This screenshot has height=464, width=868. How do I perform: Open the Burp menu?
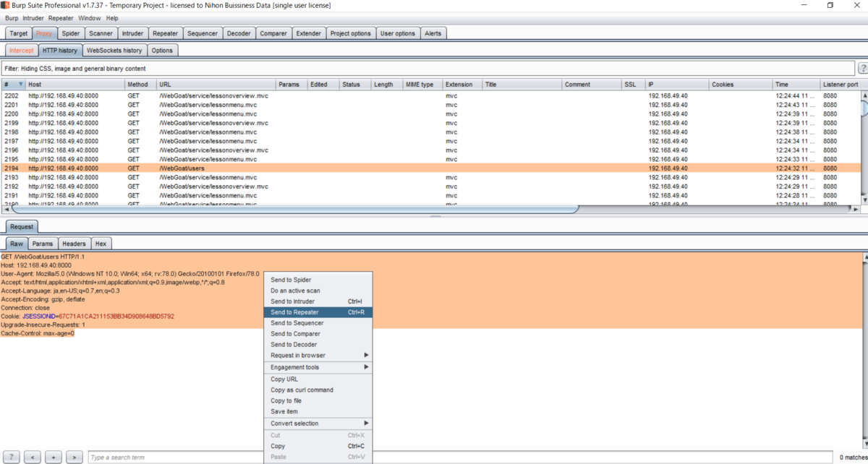pos(12,18)
